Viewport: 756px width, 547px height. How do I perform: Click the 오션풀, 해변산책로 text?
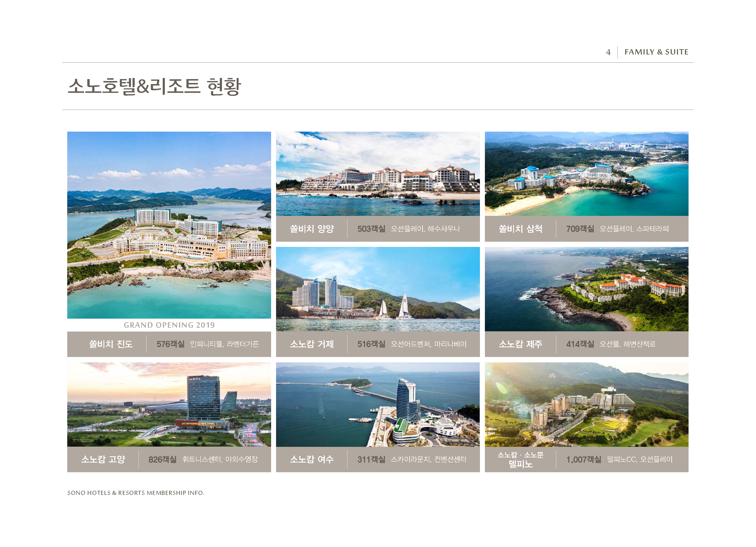coord(628,344)
